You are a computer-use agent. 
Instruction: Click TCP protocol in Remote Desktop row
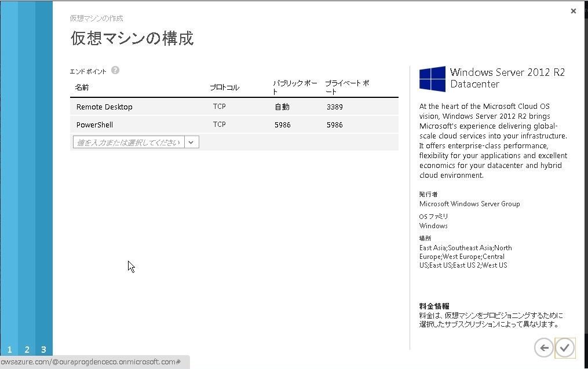pyautogui.click(x=220, y=107)
